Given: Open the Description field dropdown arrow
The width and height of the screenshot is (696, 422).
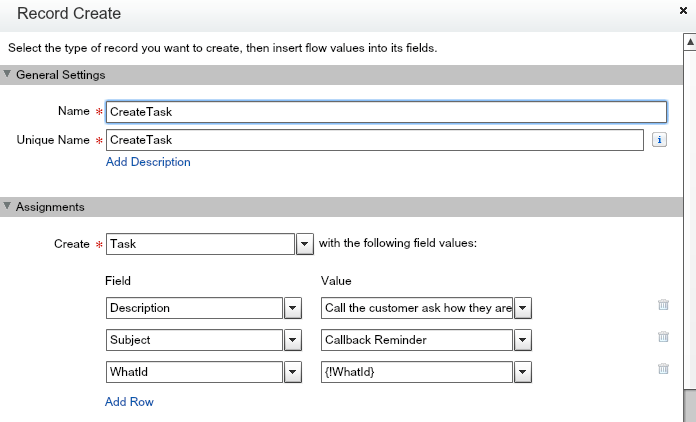Looking at the screenshot, I should point(293,308).
